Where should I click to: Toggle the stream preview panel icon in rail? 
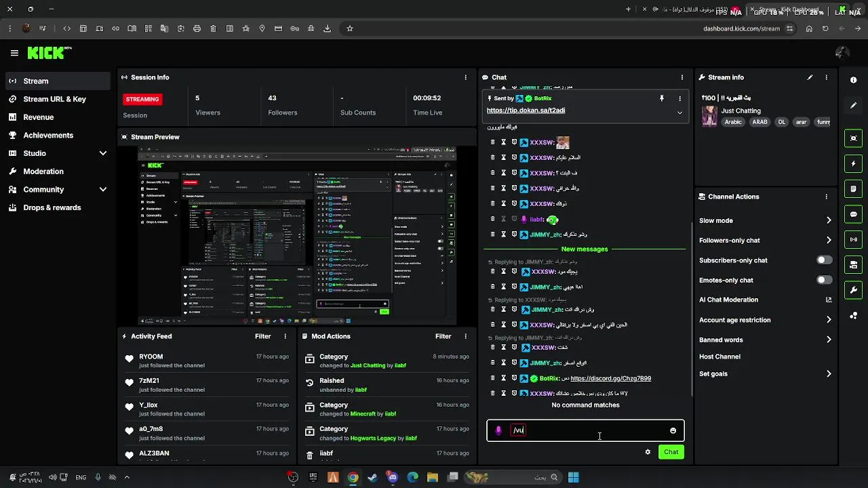click(853, 138)
